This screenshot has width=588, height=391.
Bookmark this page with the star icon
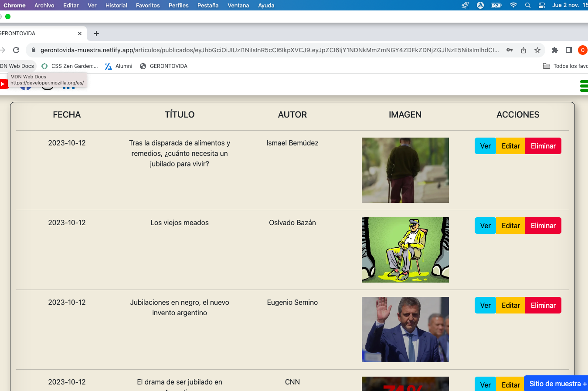tap(537, 50)
